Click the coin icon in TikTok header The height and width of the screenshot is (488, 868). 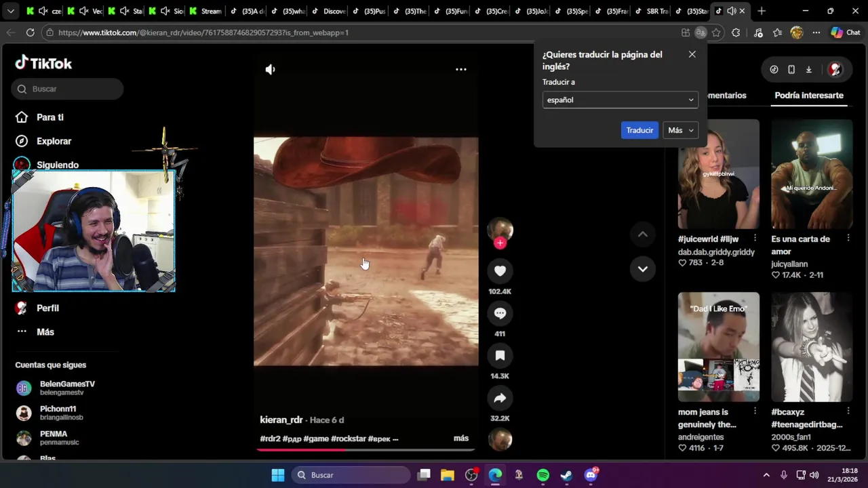(x=774, y=69)
